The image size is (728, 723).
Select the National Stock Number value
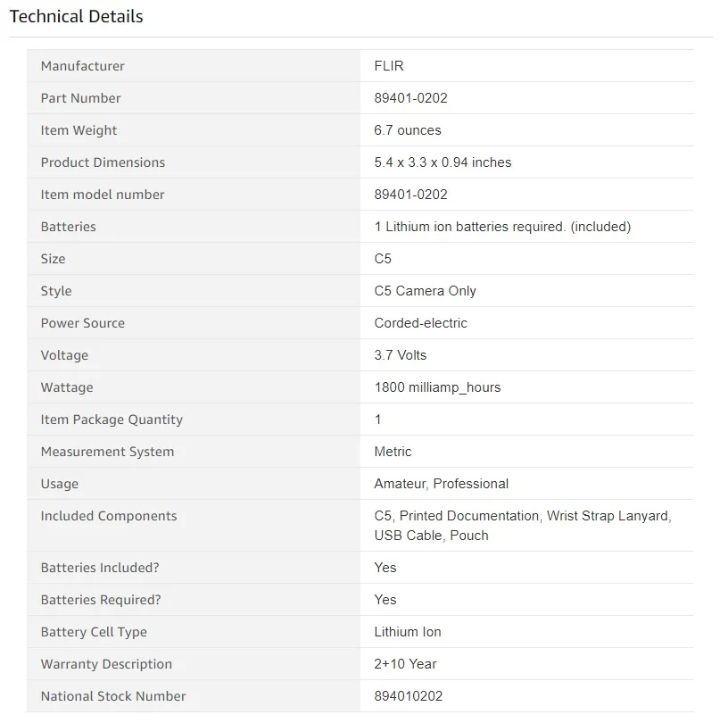408,696
